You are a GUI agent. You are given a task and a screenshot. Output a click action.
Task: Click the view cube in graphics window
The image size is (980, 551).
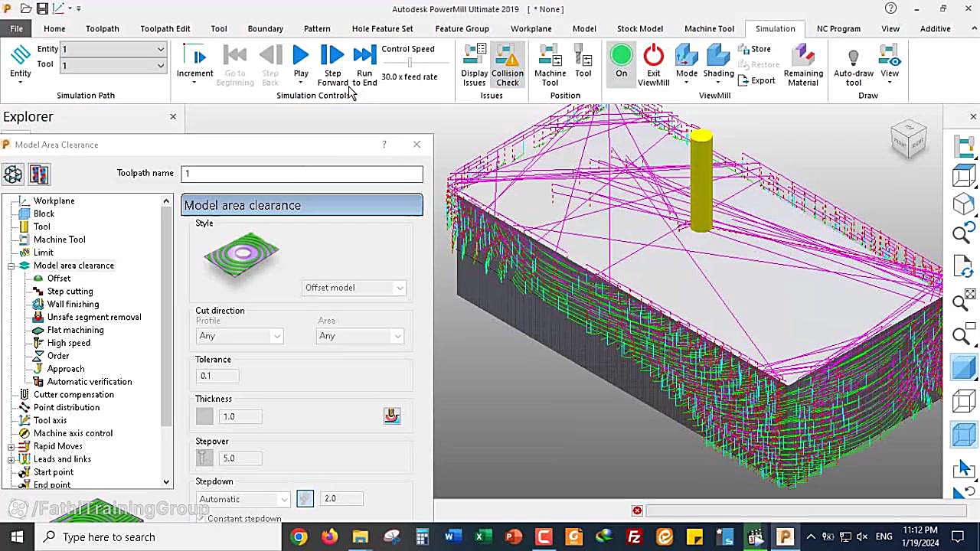click(909, 140)
